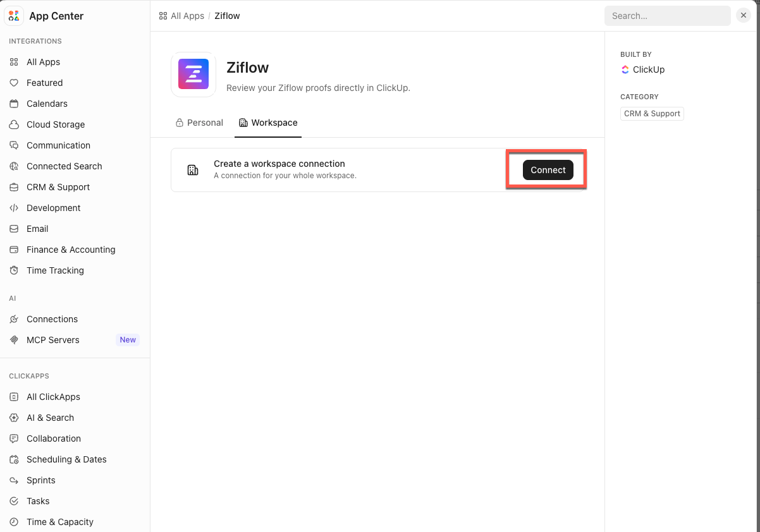Click the App Center logo icon

click(x=14, y=16)
